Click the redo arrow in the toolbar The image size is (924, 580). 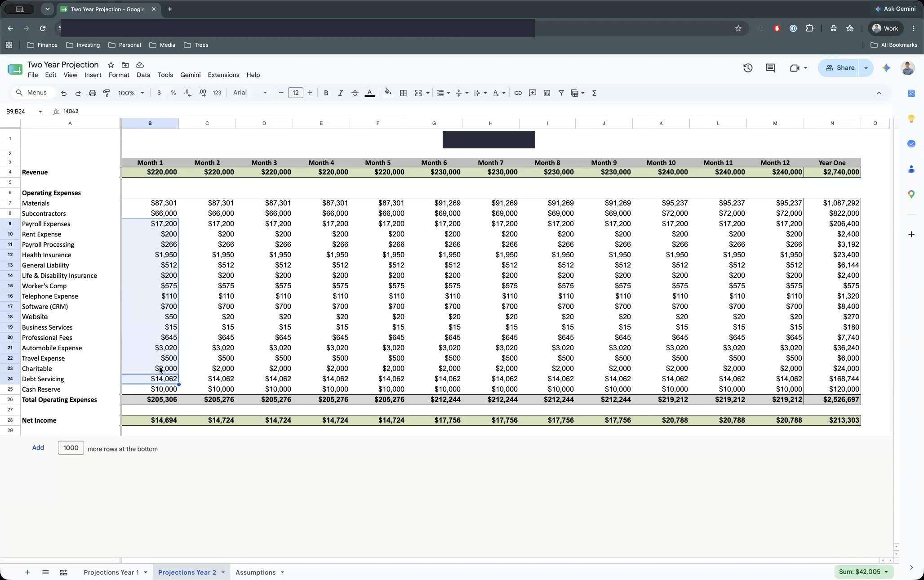[x=78, y=93]
